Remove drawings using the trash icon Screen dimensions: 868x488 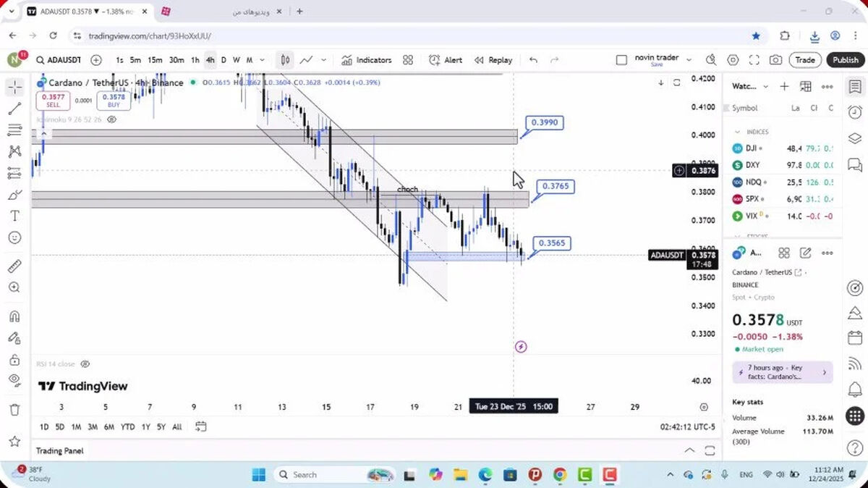pos(14,410)
